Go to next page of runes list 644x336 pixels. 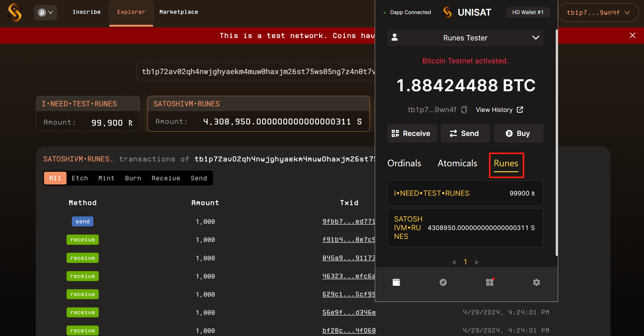pyautogui.click(x=476, y=262)
